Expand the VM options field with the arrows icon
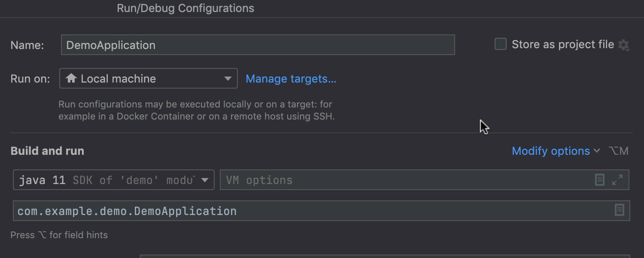The width and height of the screenshot is (644, 258). point(617,180)
